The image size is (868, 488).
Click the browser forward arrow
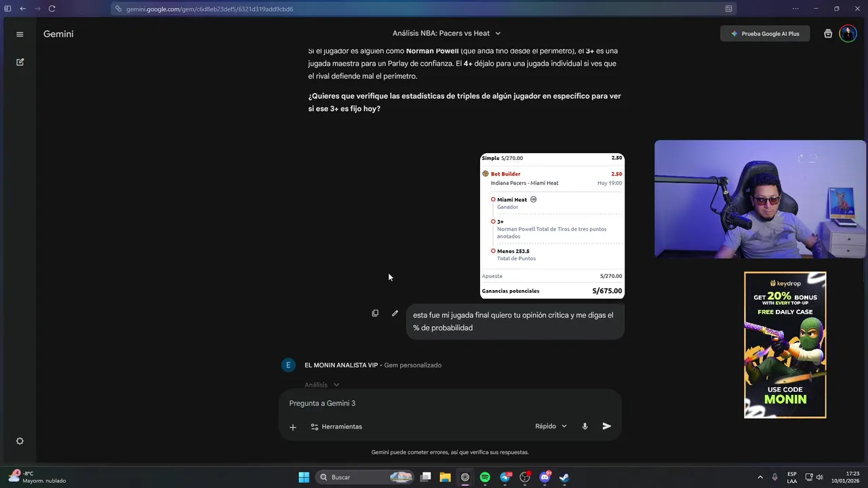point(37,9)
